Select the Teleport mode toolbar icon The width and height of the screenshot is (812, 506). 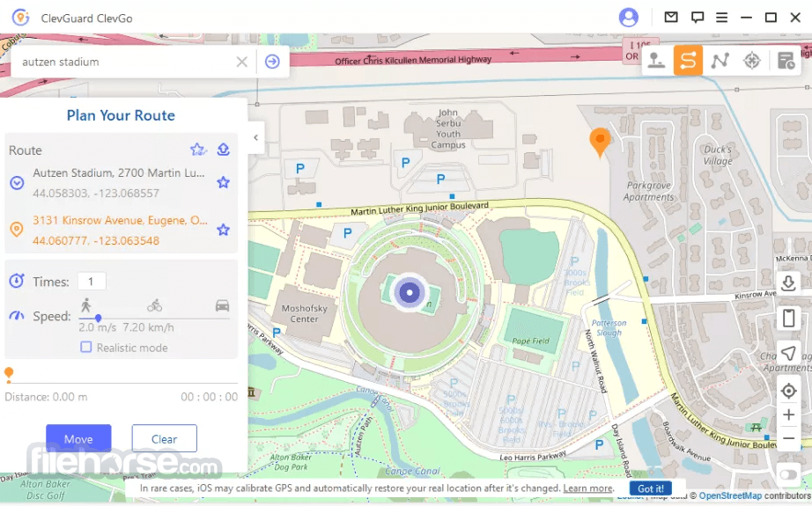point(657,61)
